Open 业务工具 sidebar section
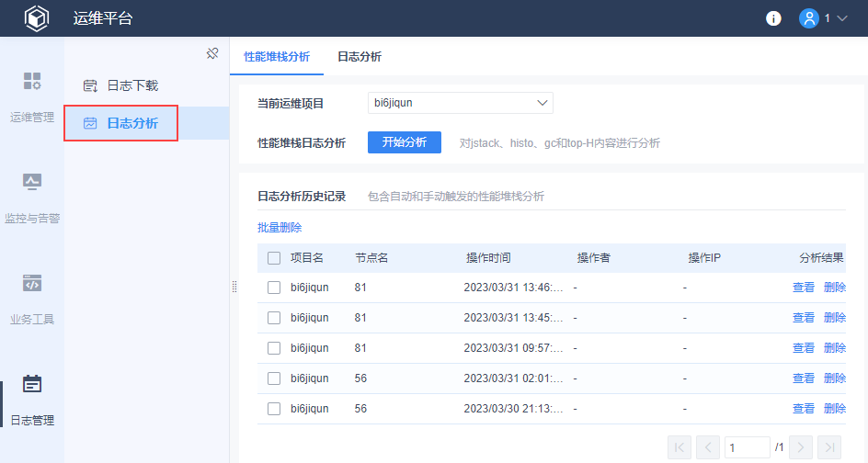Screen dimensions: 868x463 [x=32, y=299]
